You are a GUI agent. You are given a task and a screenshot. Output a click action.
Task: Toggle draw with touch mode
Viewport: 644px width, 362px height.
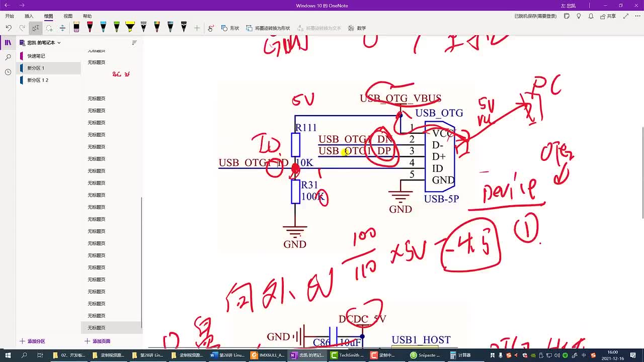tap(211, 28)
